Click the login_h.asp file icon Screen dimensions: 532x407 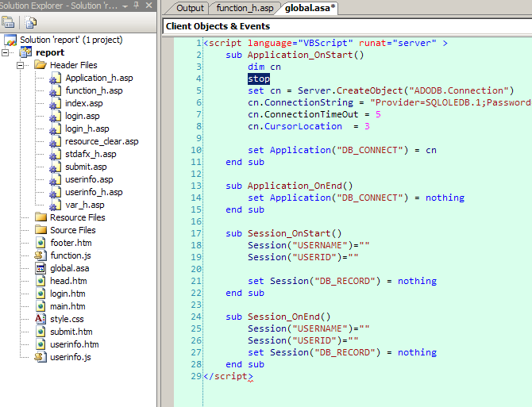point(55,129)
